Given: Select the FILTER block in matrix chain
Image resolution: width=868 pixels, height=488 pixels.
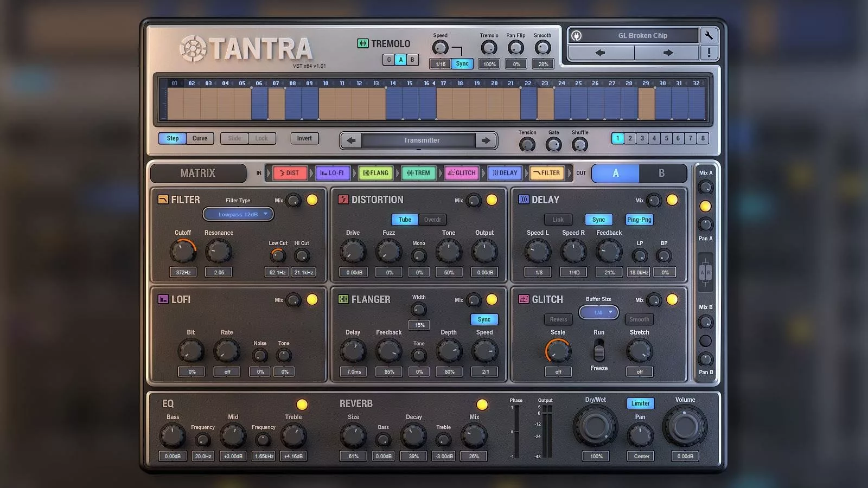Looking at the screenshot, I should tap(547, 173).
